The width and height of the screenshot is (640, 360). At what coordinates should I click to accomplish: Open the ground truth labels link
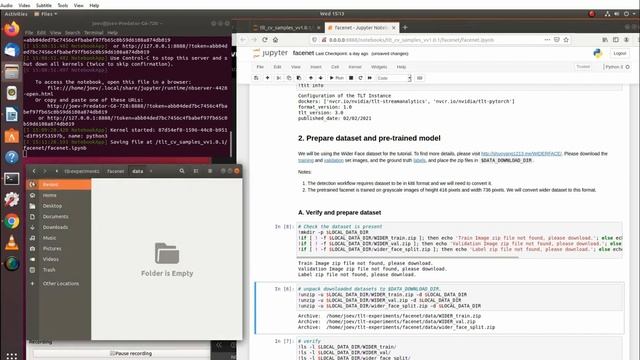(x=419, y=160)
